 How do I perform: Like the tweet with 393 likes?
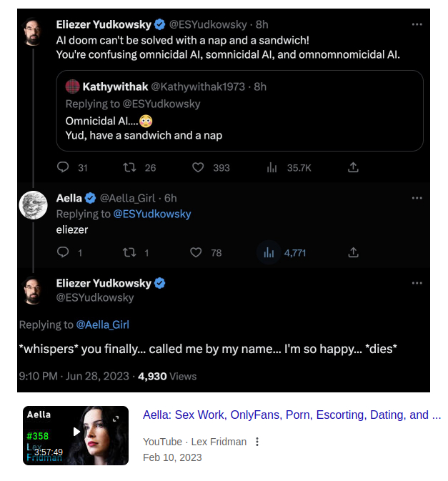pyautogui.click(x=198, y=167)
